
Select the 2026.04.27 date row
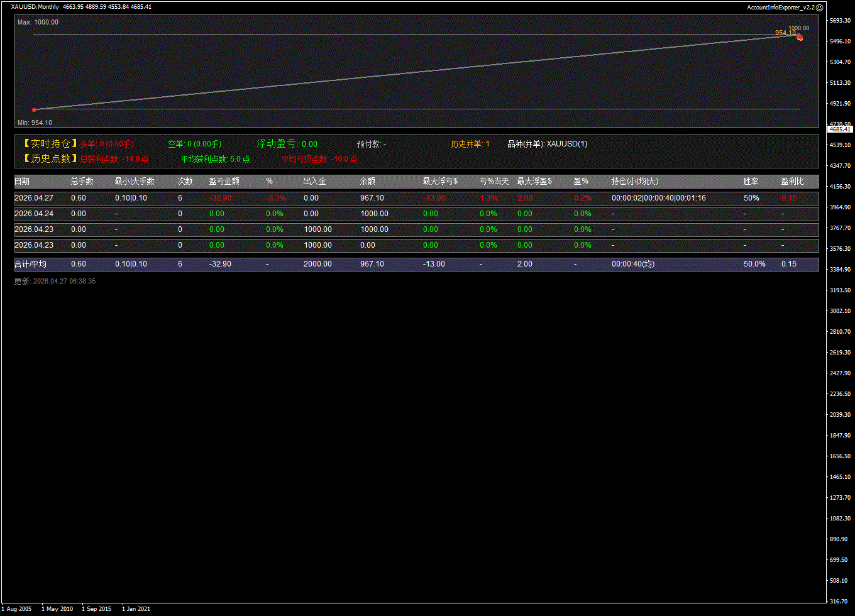[34, 198]
